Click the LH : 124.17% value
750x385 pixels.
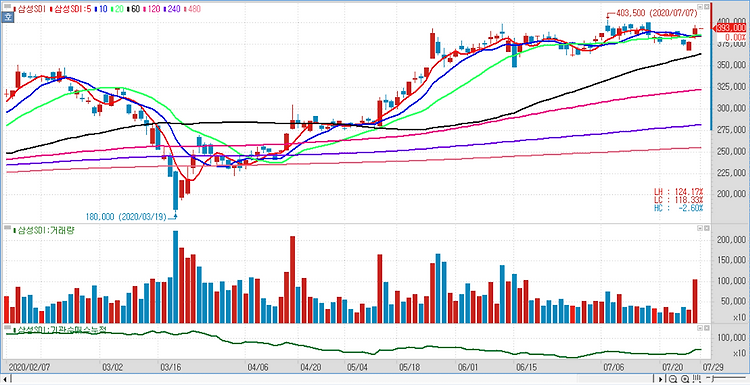click(678, 191)
